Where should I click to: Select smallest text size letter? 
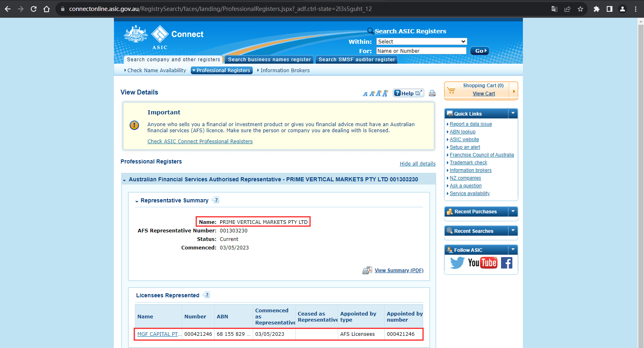point(365,94)
